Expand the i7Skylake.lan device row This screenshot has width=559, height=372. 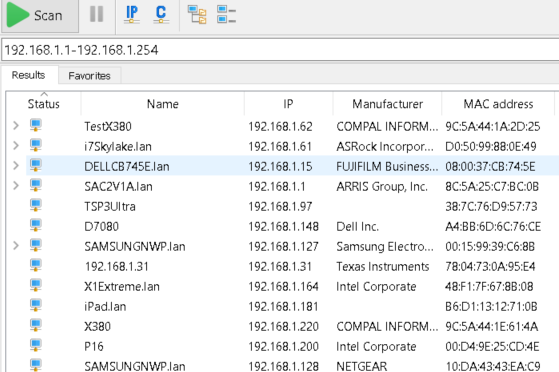click(16, 146)
